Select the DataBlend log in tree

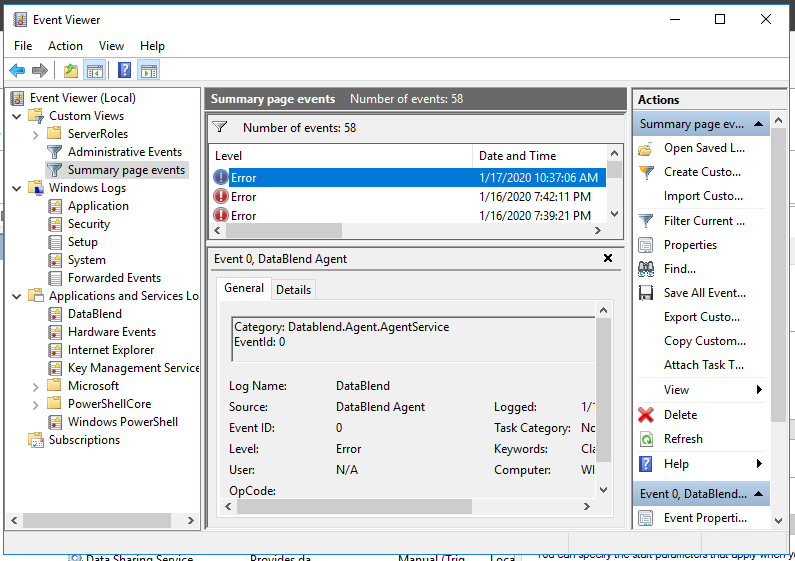(95, 314)
